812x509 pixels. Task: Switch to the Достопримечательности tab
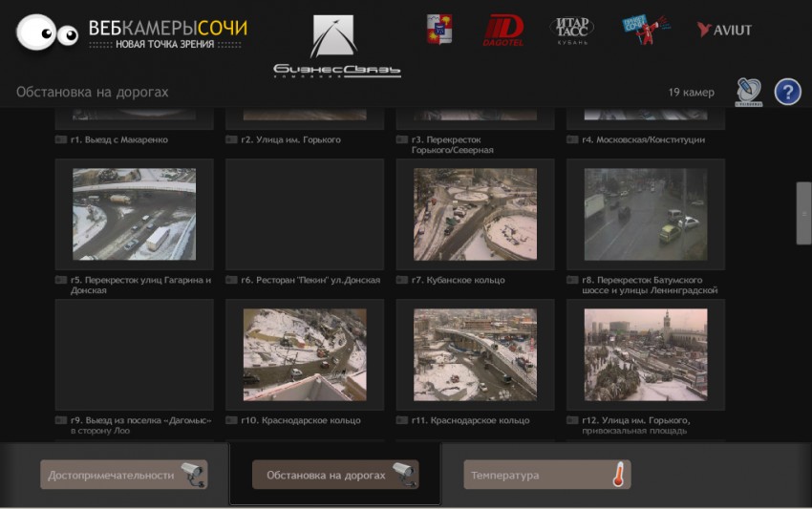coord(123,475)
